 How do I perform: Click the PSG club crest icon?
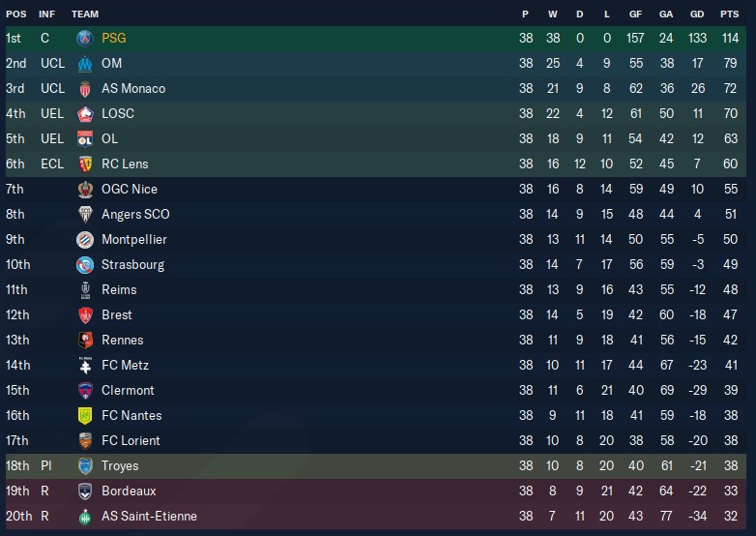[x=84, y=38]
